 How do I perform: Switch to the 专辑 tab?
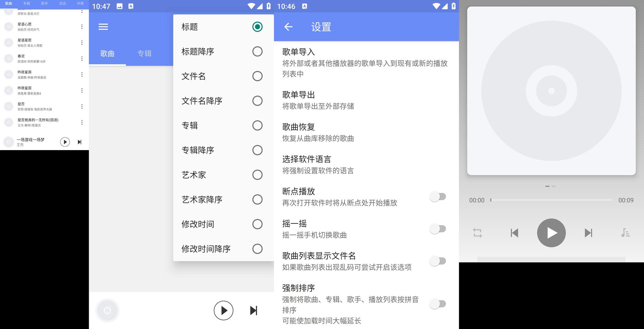144,53
